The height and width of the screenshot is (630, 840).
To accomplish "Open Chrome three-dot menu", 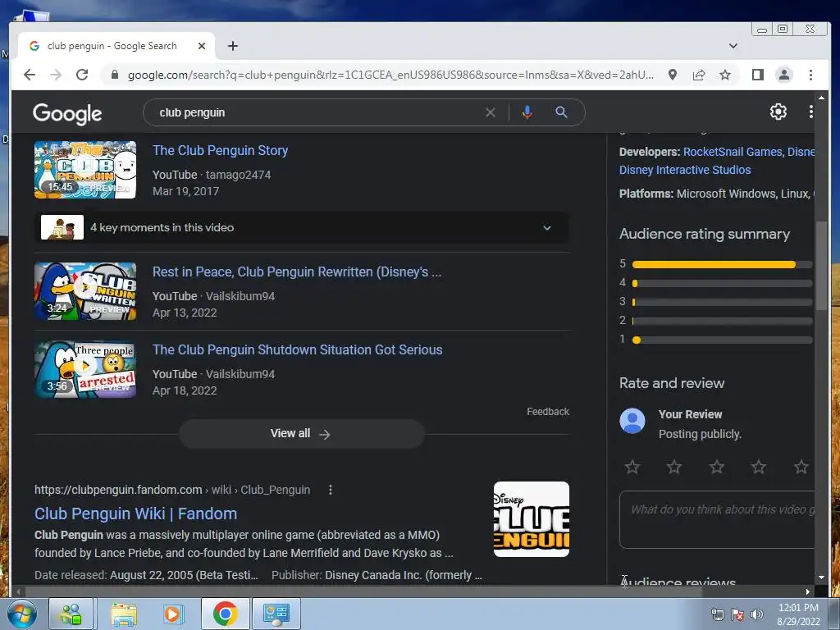I will (811, 75).
